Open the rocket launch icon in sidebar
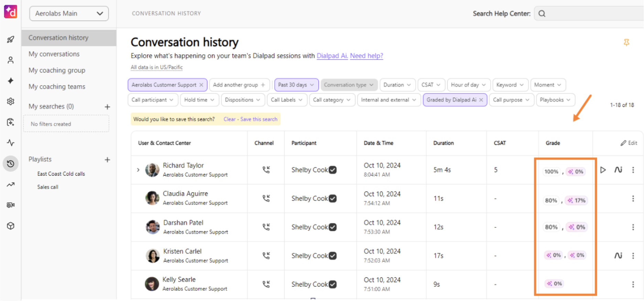The width and height of the screenshot is (644, 301). (x=11, y=40)
